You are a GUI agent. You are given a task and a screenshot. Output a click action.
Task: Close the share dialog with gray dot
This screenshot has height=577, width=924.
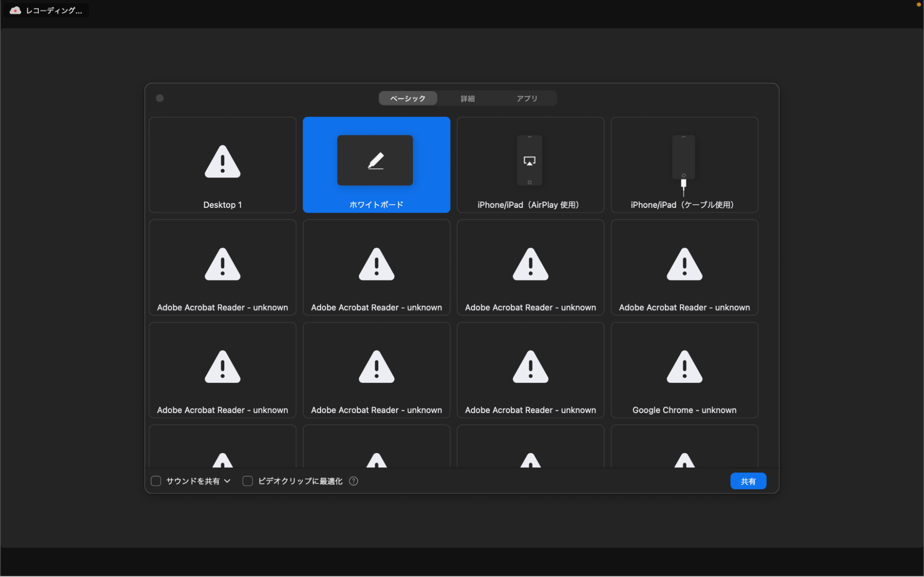click(160, 98)
